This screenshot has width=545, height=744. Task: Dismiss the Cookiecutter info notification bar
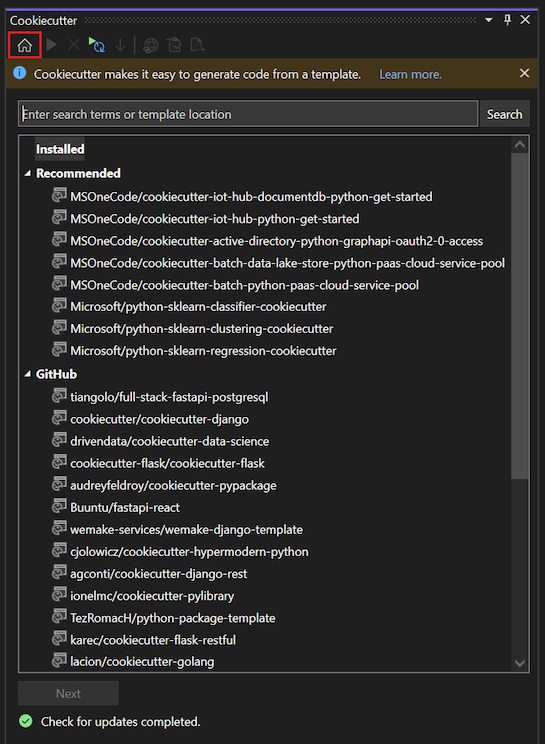coord(524,73)
